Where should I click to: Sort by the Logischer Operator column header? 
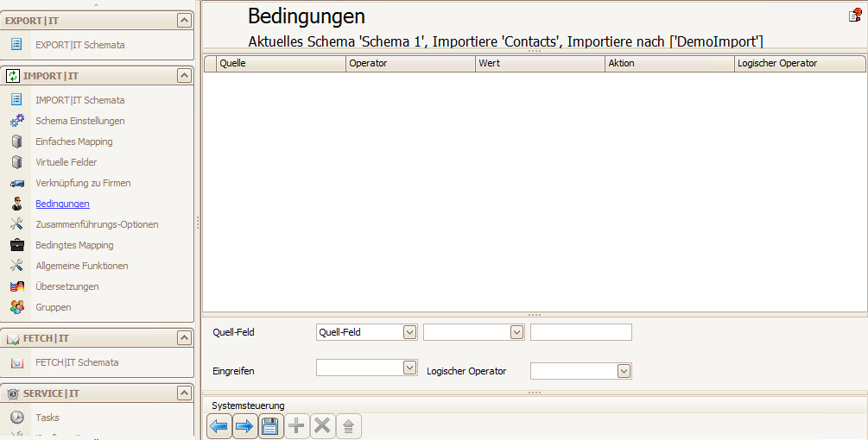pos(800,64)
